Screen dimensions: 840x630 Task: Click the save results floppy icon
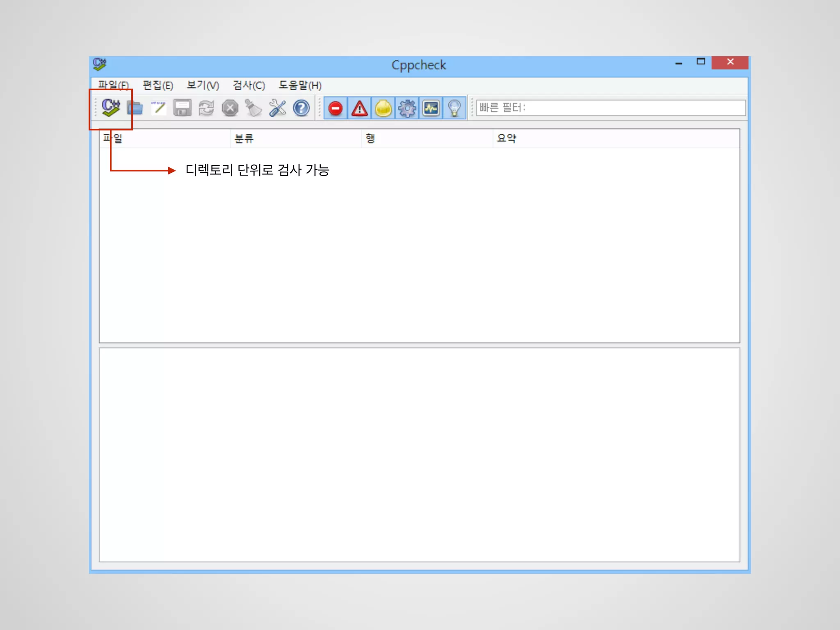(182, 108)
